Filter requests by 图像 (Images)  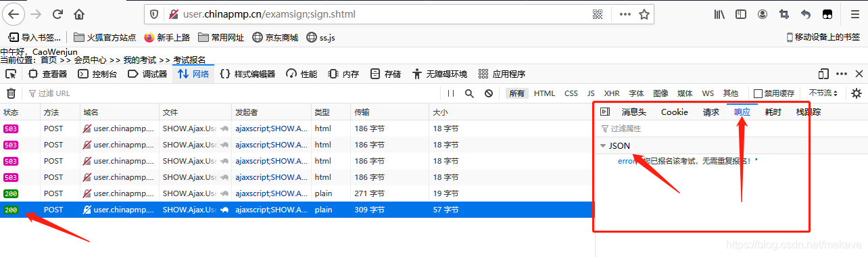(660, 93)
